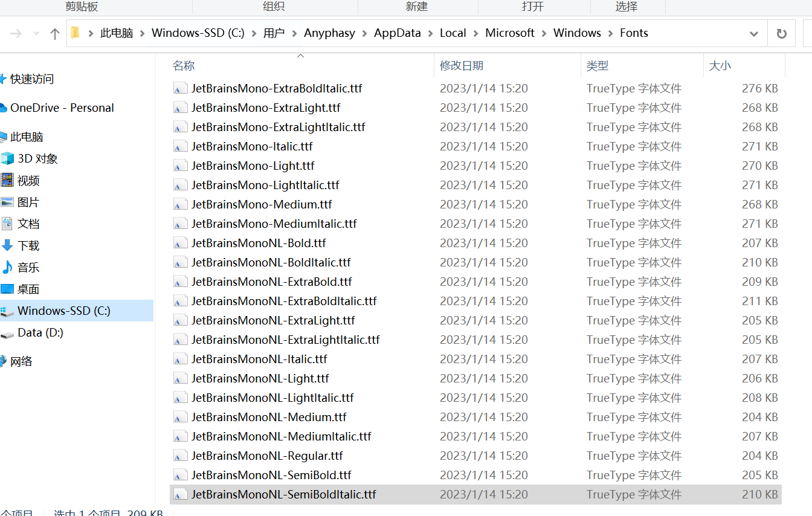Click font icon of JetBrainsMonoNL-ExtraLightItalic.ttf
This screenshot has width=812, height=516.
(x=180, y=340)
